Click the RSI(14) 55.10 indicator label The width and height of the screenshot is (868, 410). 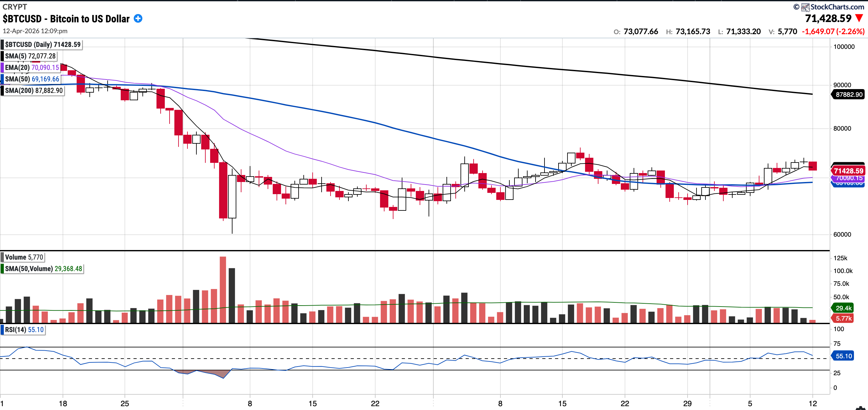tap(24, 330)
